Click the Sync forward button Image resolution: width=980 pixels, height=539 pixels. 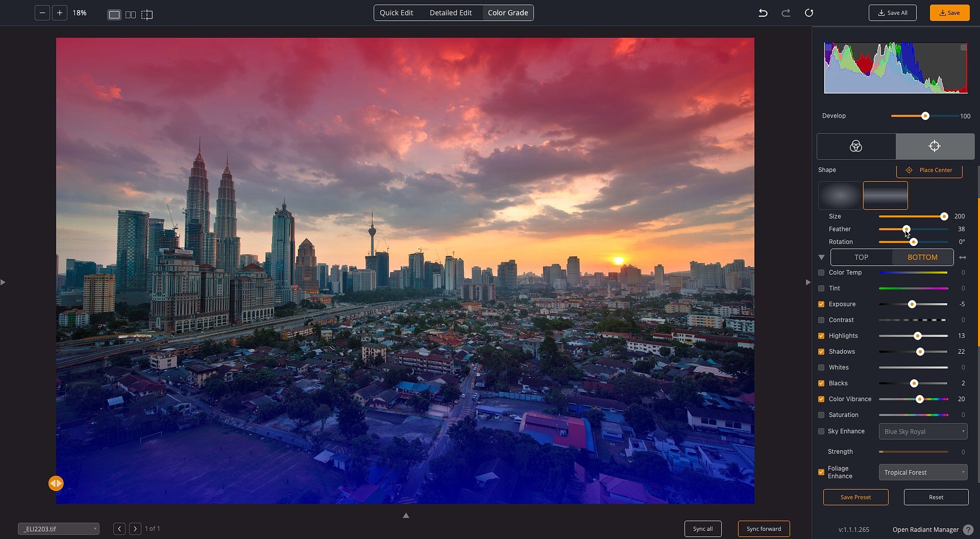coord(764,529)
